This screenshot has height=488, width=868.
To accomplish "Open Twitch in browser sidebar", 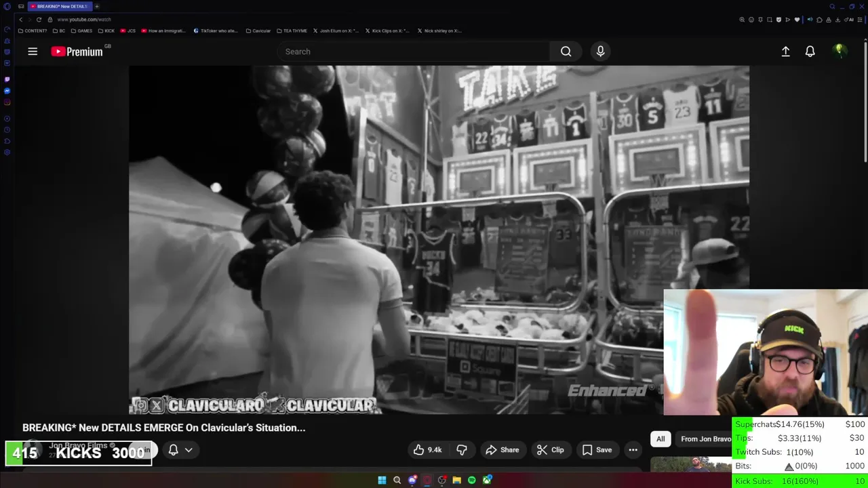I will coord(7,79).
